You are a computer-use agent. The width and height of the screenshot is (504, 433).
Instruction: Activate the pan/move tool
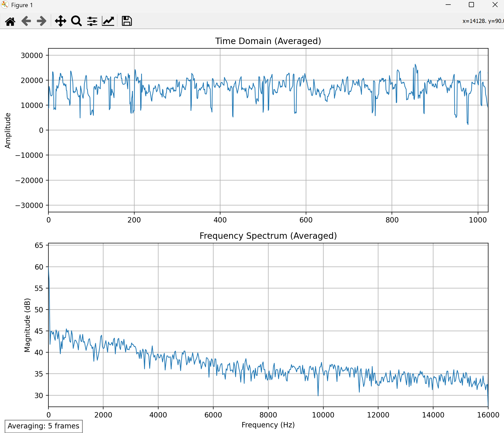pos(61,21)
